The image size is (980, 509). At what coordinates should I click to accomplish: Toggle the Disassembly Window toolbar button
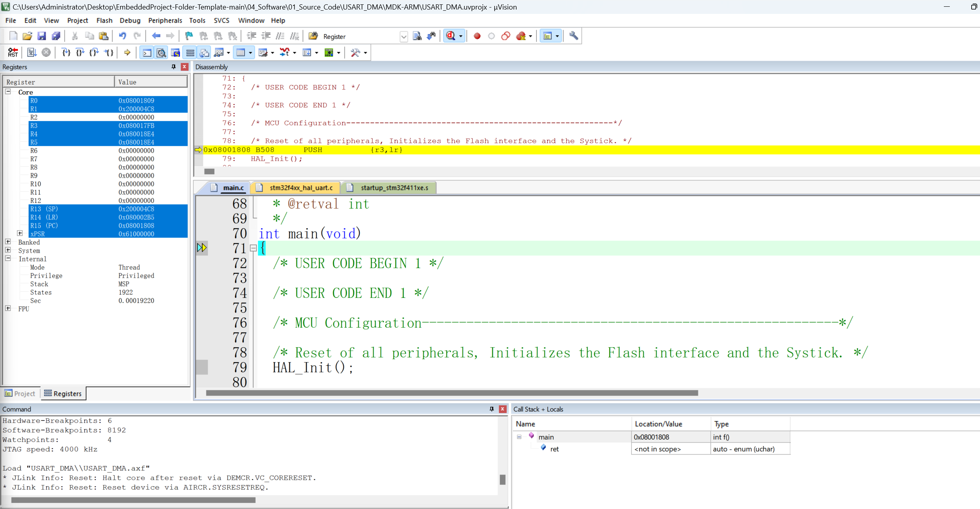point(161,52)
